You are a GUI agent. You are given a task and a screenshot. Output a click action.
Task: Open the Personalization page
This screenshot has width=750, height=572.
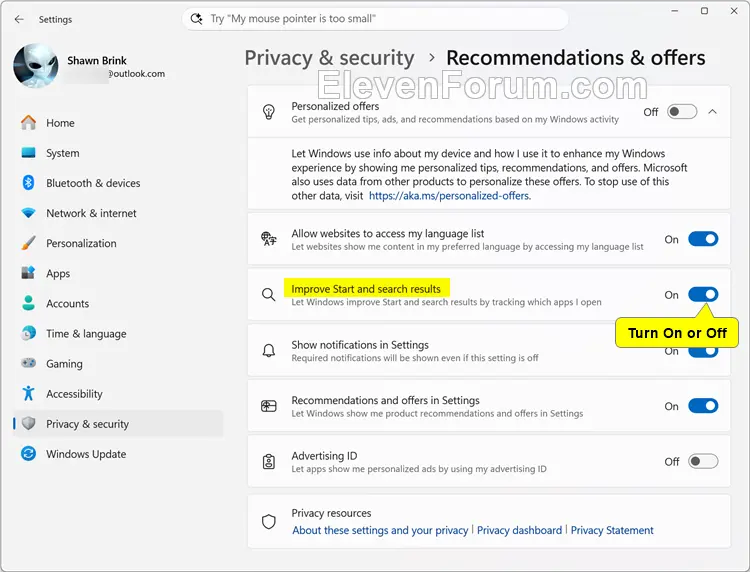coord(118,243)
